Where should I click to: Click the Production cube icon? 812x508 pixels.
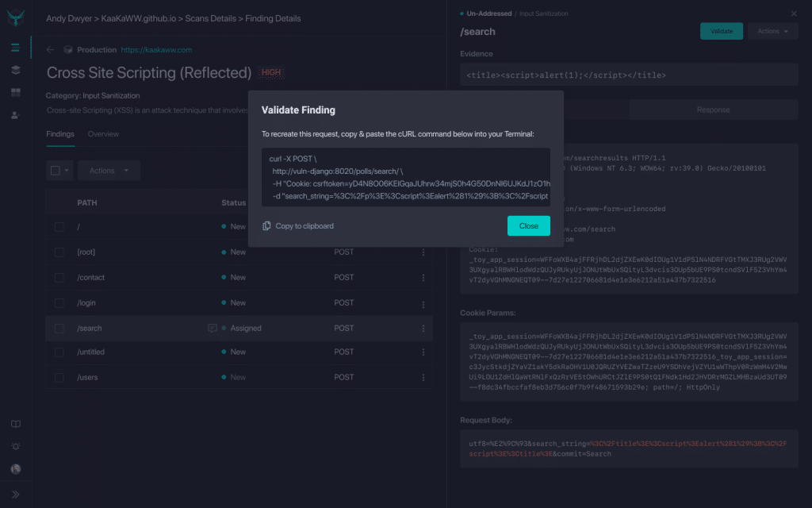point(68,50)
